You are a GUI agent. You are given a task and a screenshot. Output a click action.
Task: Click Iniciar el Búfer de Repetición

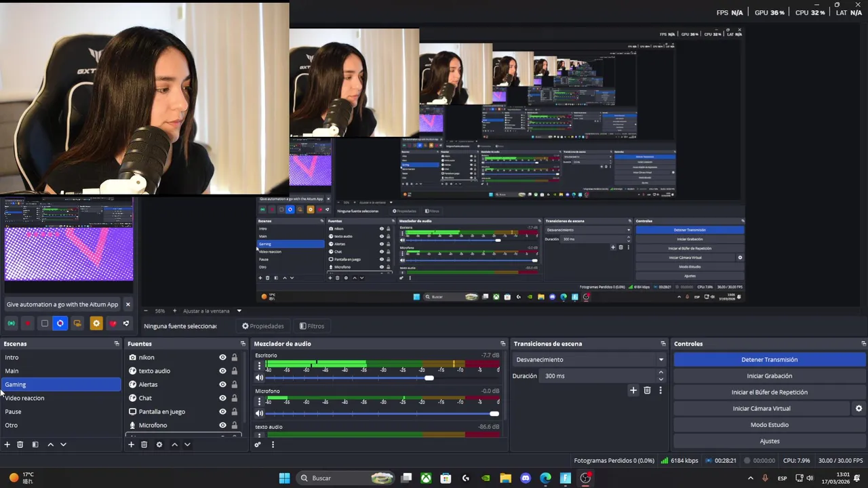(770, 392)
